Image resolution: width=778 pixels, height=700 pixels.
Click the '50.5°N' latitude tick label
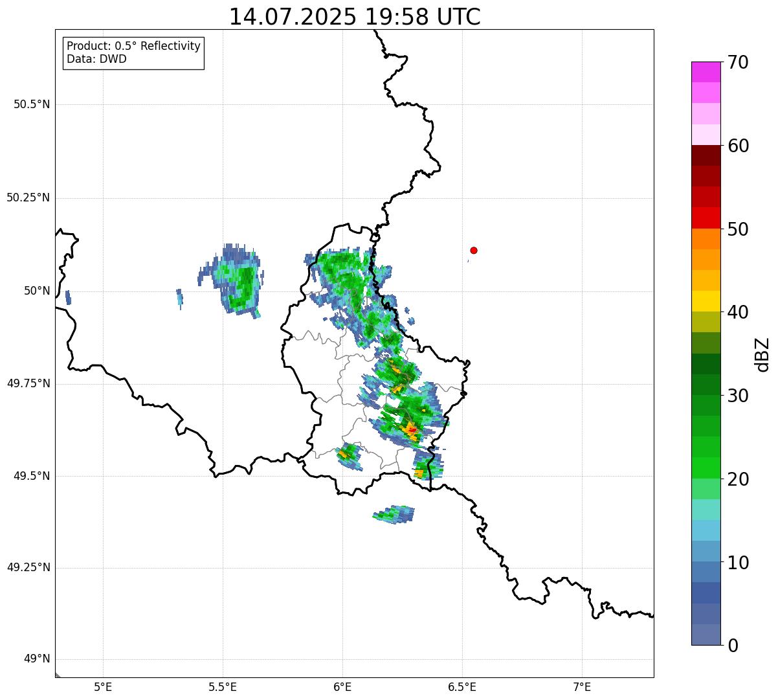pos(31,105)
